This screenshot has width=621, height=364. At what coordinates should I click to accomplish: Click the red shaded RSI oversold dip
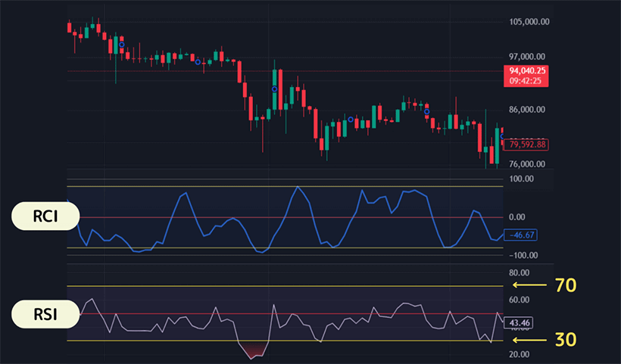[x=254, y=350]
